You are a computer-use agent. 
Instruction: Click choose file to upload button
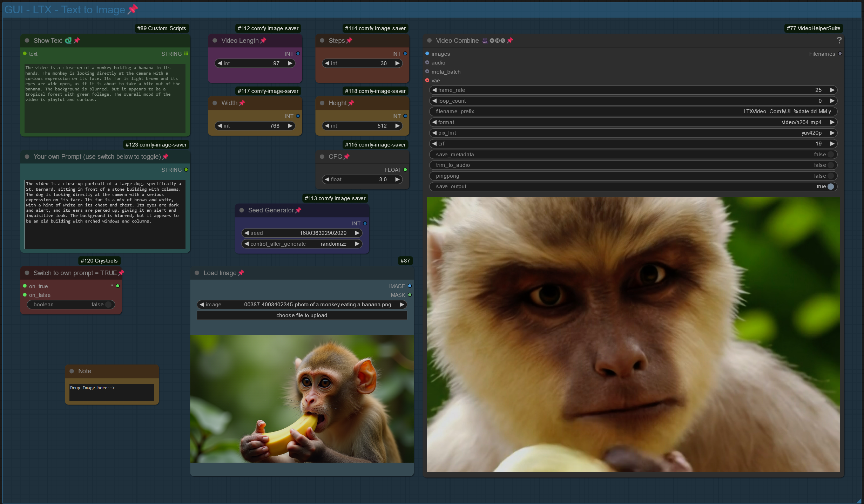point(302,315)
